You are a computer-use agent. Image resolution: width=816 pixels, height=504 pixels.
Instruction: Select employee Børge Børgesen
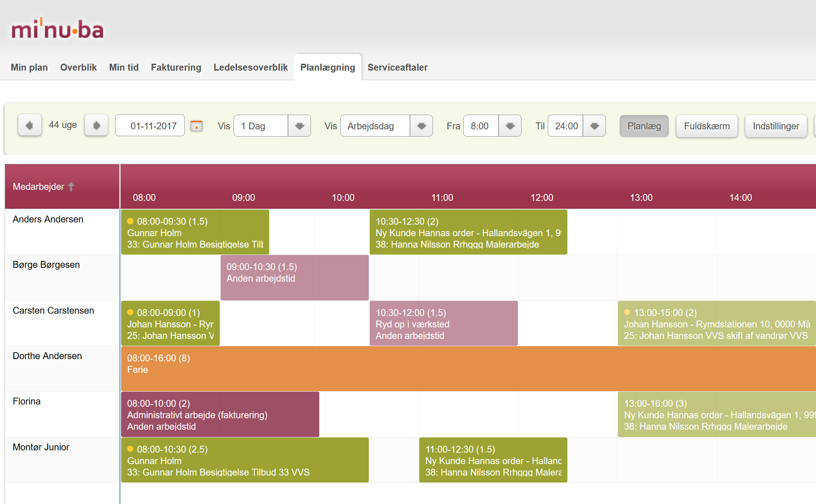point(46,265)
